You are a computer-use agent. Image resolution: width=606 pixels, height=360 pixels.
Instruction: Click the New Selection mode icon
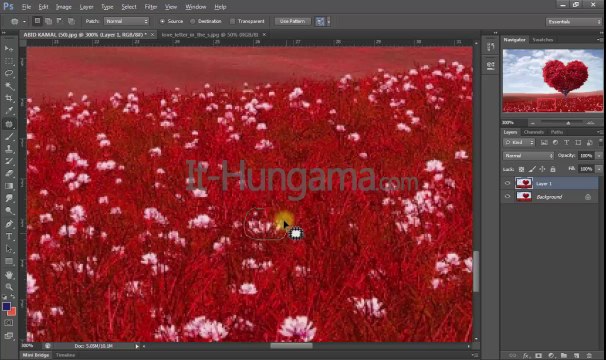click(x=37, y=21)
